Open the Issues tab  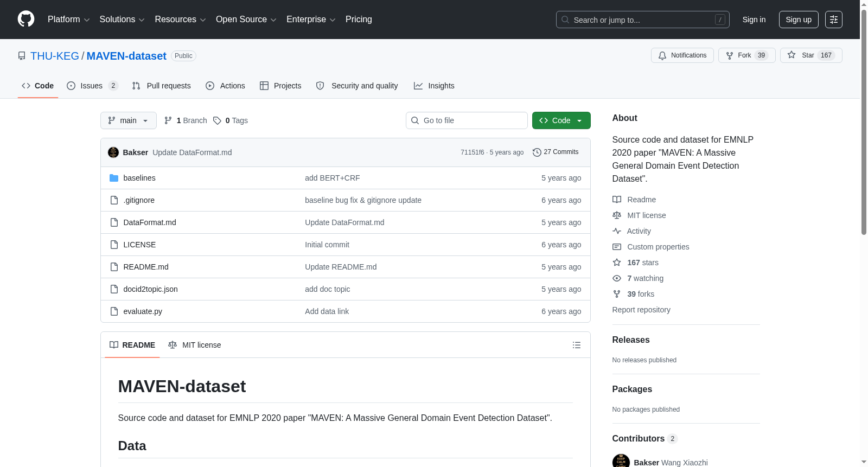coord(92,86)
